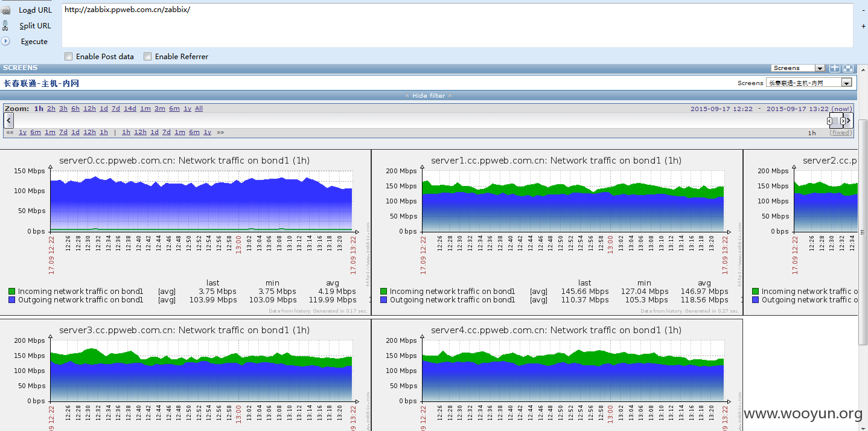The height and width of the screenshot is (431, 868).
Task: Add screen to favourites with plus icon
Action: [835, 68]
